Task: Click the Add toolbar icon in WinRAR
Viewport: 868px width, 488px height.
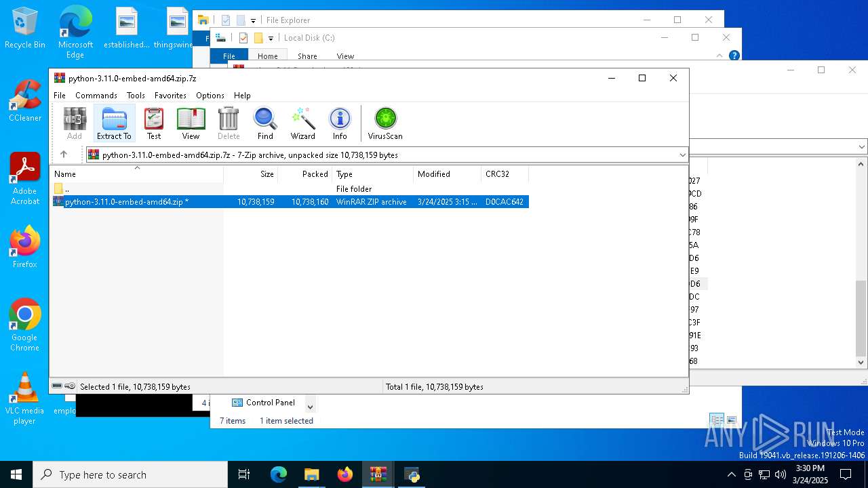Action: pos(75,123)
